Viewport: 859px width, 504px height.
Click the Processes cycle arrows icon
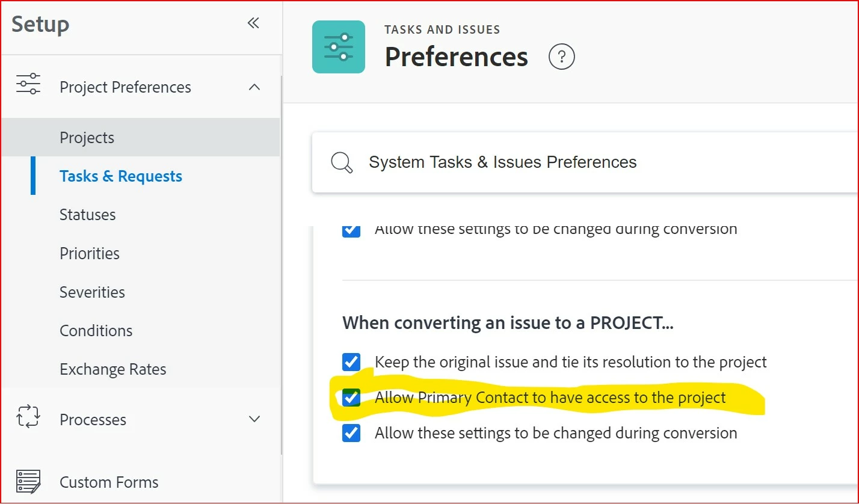(x=28, y=416)
